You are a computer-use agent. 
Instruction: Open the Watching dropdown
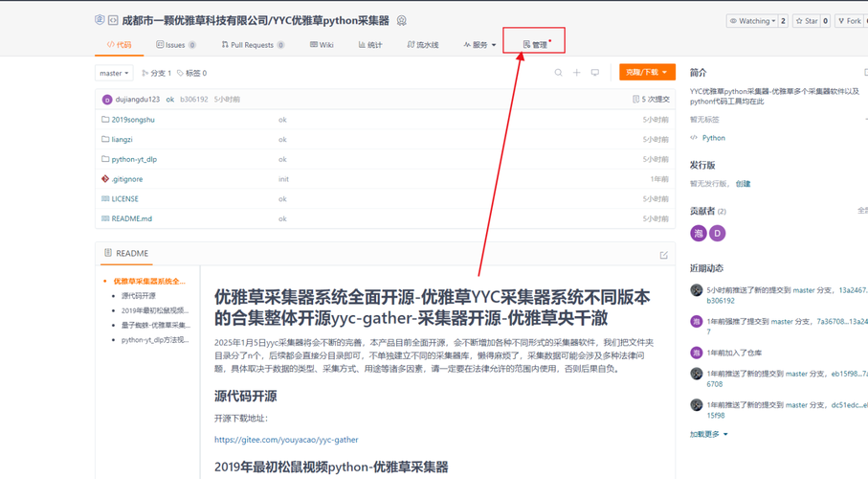[752, 21]
